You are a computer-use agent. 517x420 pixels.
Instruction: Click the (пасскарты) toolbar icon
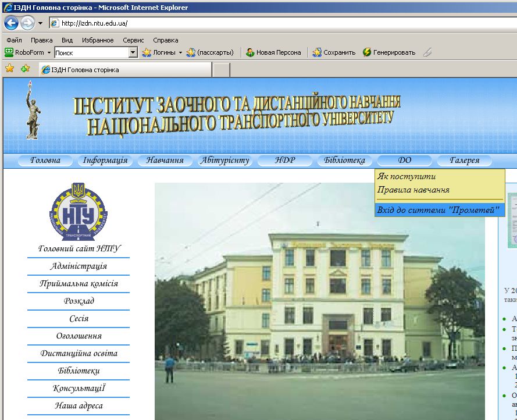coord(191,52)
